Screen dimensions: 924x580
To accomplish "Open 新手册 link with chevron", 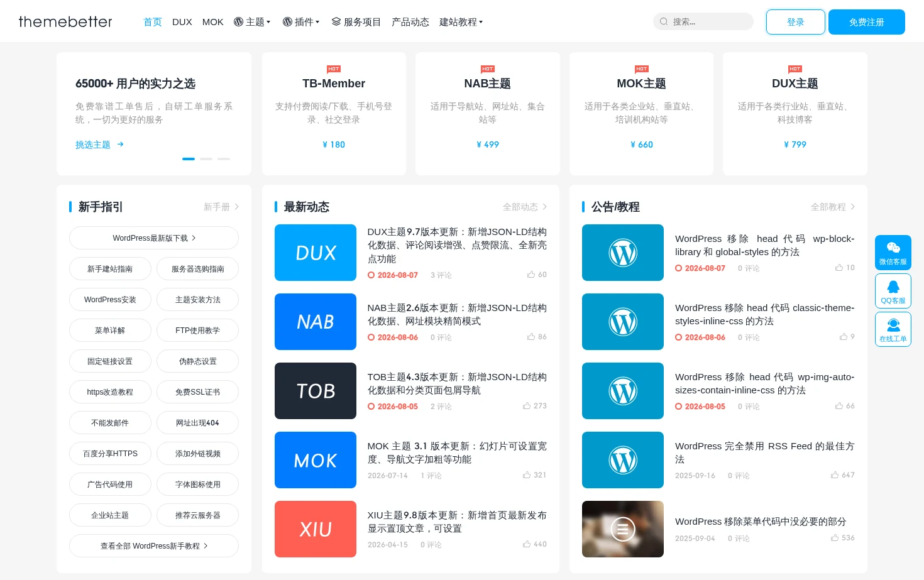I will click(221, 207).
